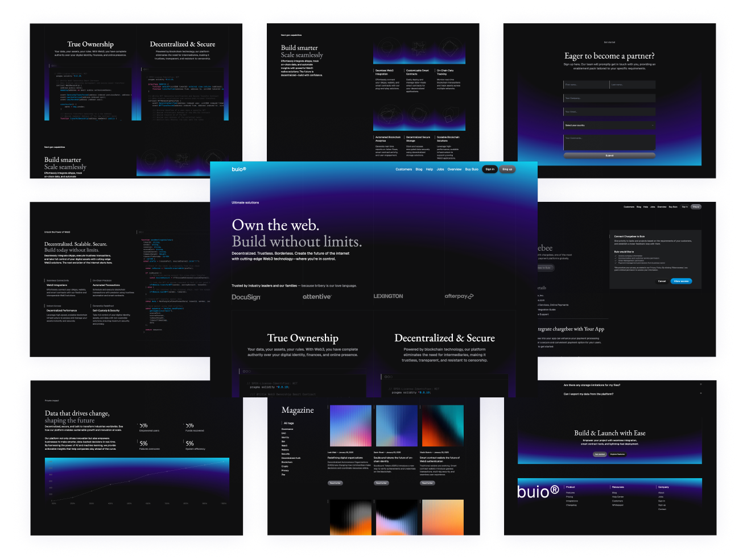Click the large buio footer logo

pyautogui.click(x=538, y=492)
